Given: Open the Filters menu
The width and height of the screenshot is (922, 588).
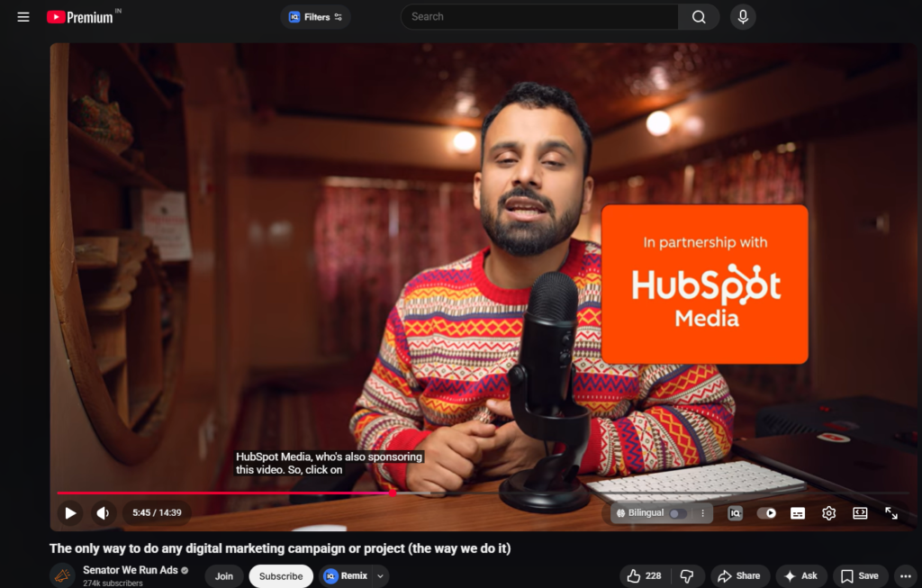Looking at the screenshot, I should click(x=315, y=17).
